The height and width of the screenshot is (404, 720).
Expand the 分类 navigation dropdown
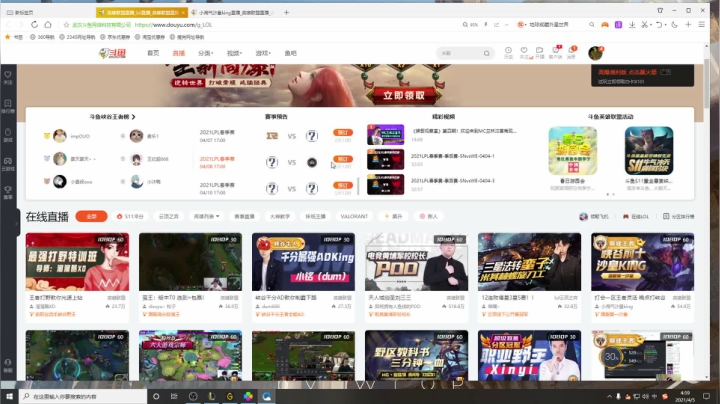[205, 53]
